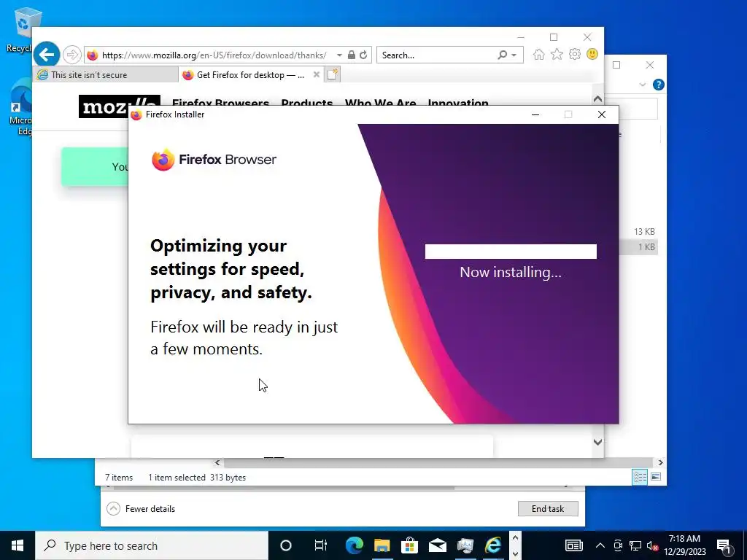Click the lock security icon in address bar
Viewport: 747px width, 560px height.
[352, 55]
